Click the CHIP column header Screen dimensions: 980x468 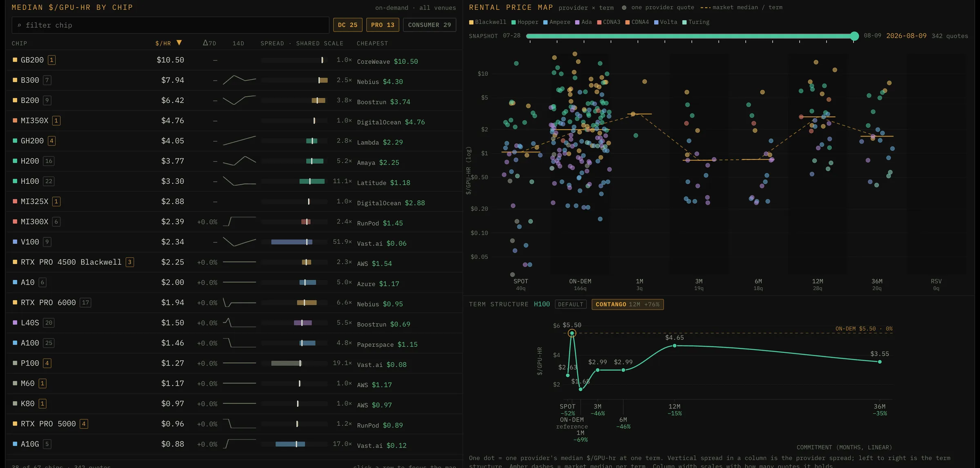click(x=19, y=43)
